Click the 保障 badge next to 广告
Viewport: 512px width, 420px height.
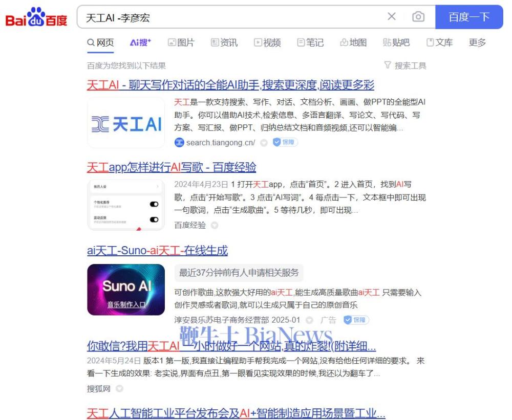click(356, 320)
